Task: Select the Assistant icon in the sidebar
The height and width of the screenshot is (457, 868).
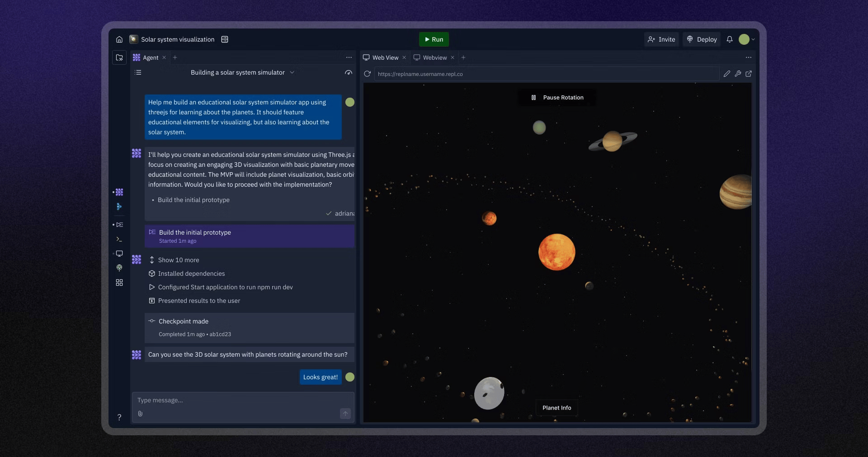Action: [x=119, y=207]
